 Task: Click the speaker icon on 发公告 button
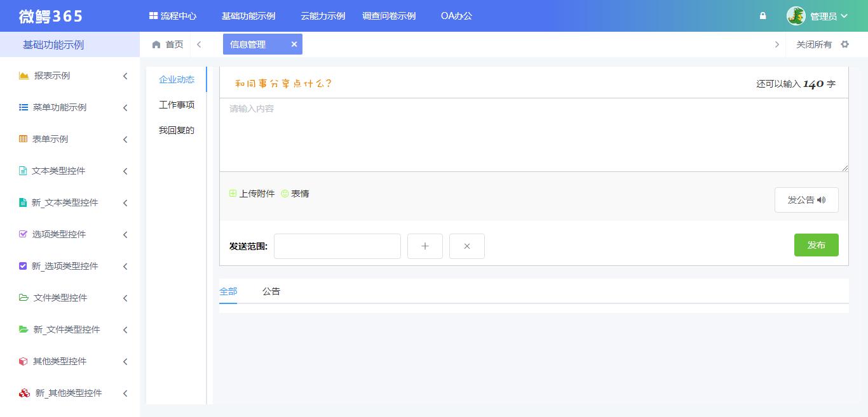click(x=822, y=199)
